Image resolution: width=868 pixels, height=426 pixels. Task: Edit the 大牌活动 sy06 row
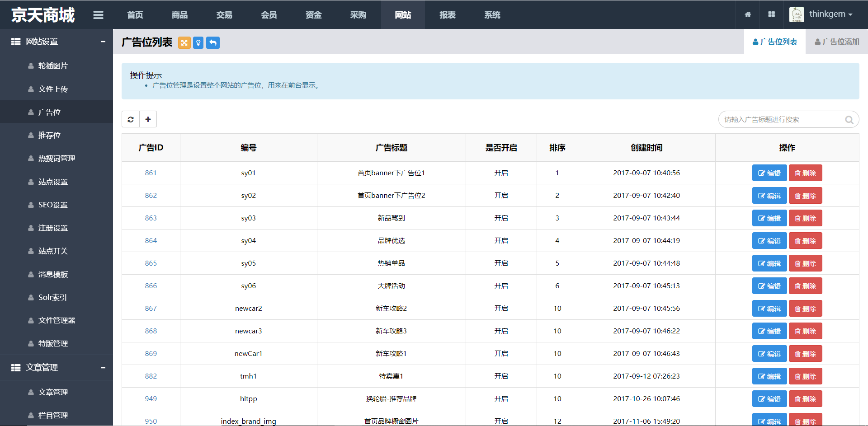coord(769,286)
